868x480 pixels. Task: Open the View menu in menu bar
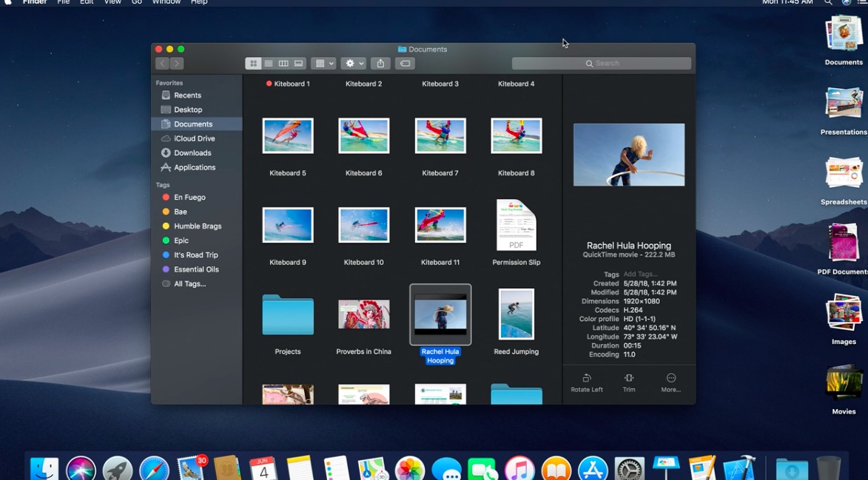click(112, 3)
